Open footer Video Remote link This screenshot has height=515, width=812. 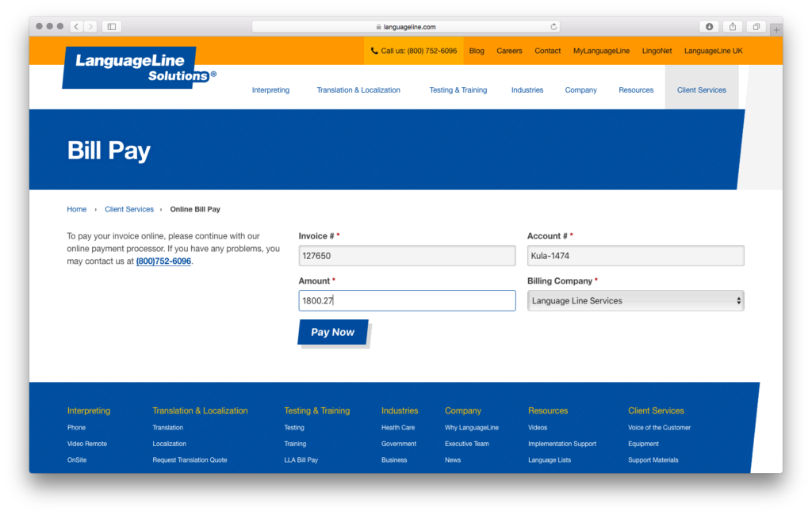coord(87,444)
